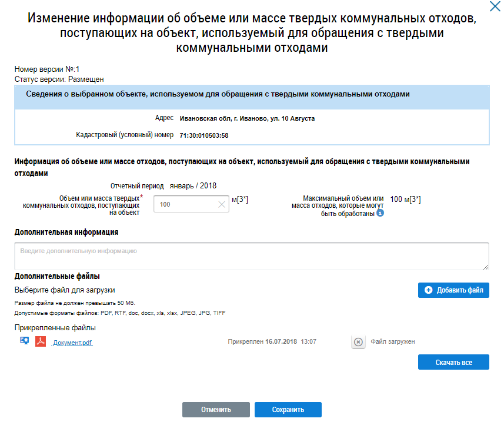504x425 pixels.
Task: Close the dialog with the X icon
Action: coord(496,6)
